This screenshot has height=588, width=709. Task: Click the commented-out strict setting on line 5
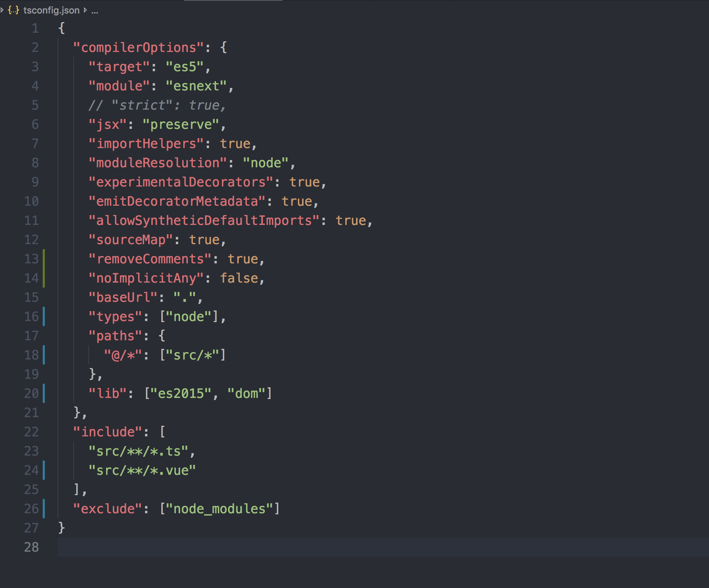[157, 104]
